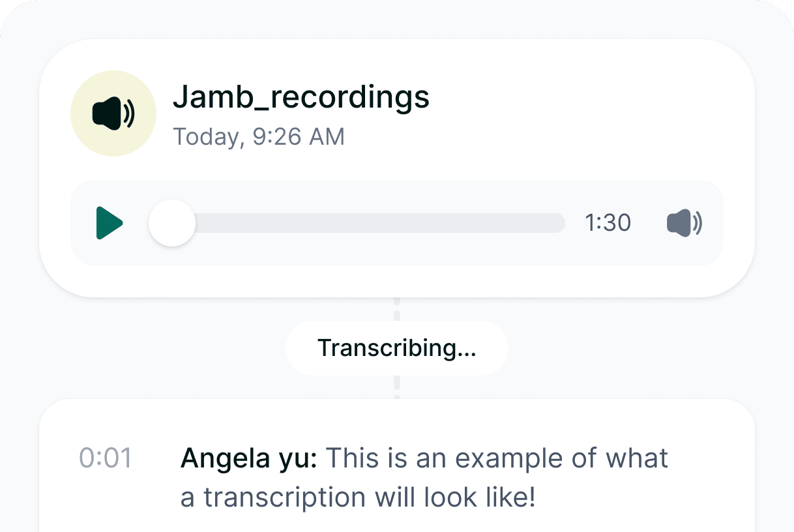Play the Jamb_recordings audio
794x532 pixels.
[110, 223]
